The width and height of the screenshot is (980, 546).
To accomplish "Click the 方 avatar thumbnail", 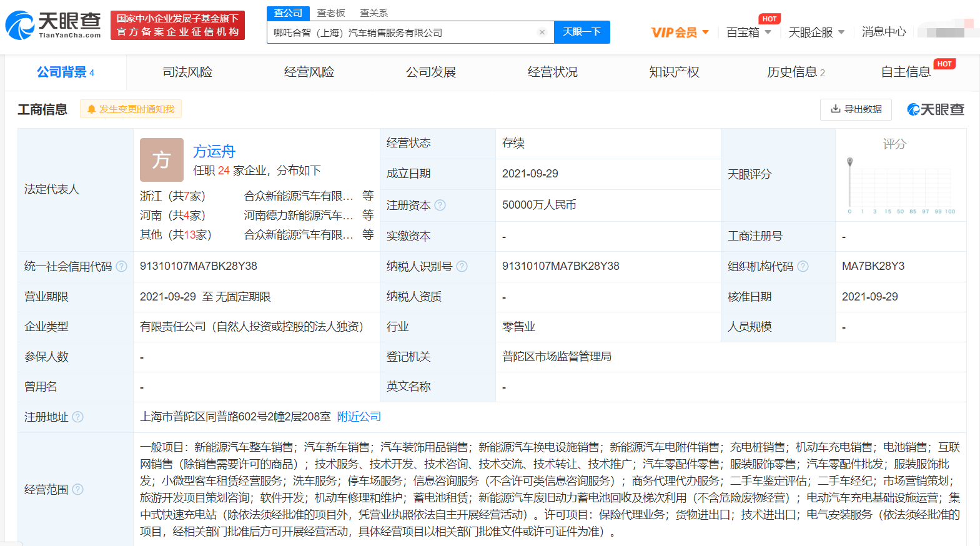I will (162, 160).
